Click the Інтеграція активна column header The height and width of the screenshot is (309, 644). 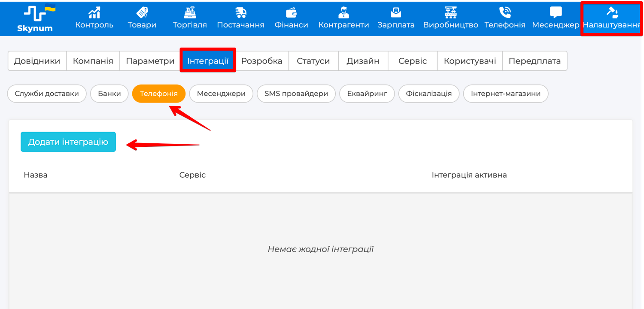tap(469, 175)
